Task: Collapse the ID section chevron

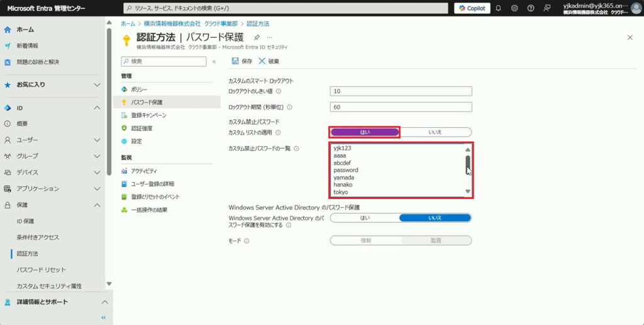Action: (97, 108)
